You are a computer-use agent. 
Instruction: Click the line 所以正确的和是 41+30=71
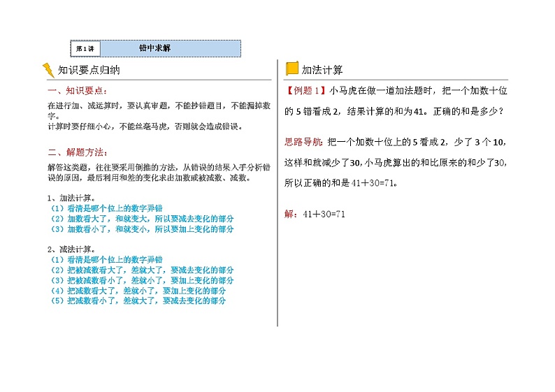coord(341,183)
